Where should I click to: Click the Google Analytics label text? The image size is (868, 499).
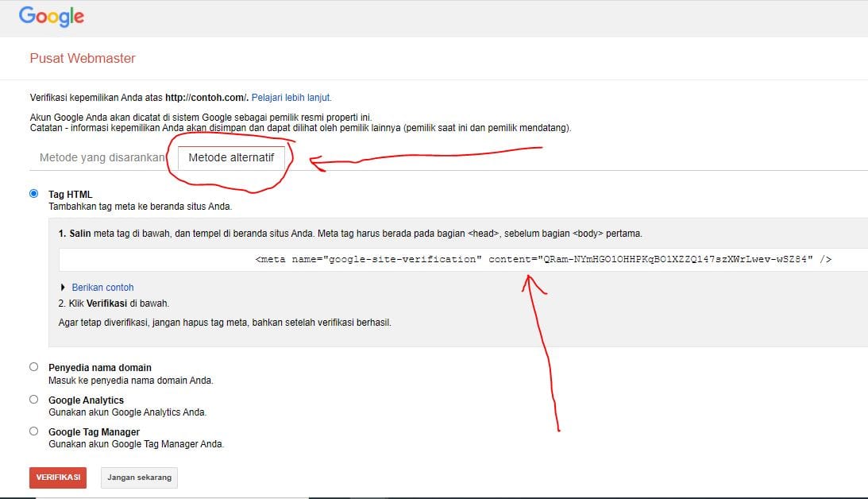(86, 400)
